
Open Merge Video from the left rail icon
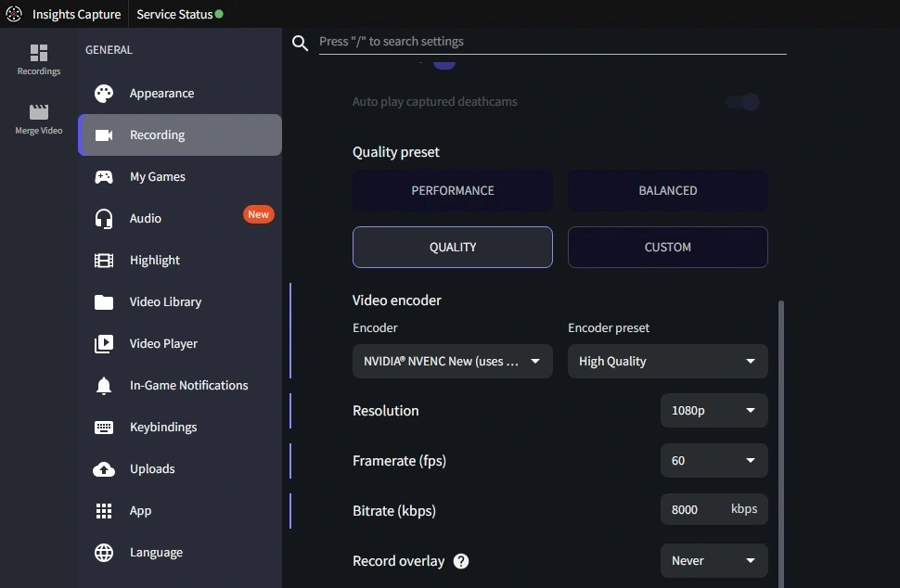38,113
